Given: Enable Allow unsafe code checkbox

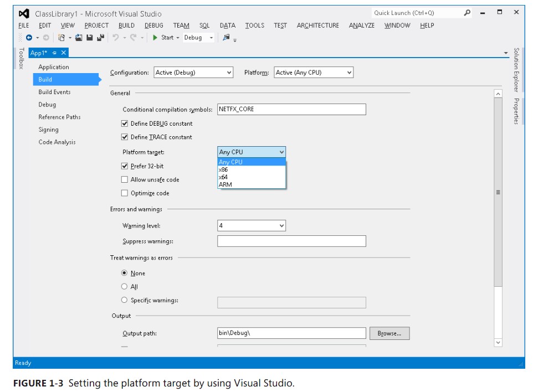Looking at the screenshot, I should pos(125,180).
